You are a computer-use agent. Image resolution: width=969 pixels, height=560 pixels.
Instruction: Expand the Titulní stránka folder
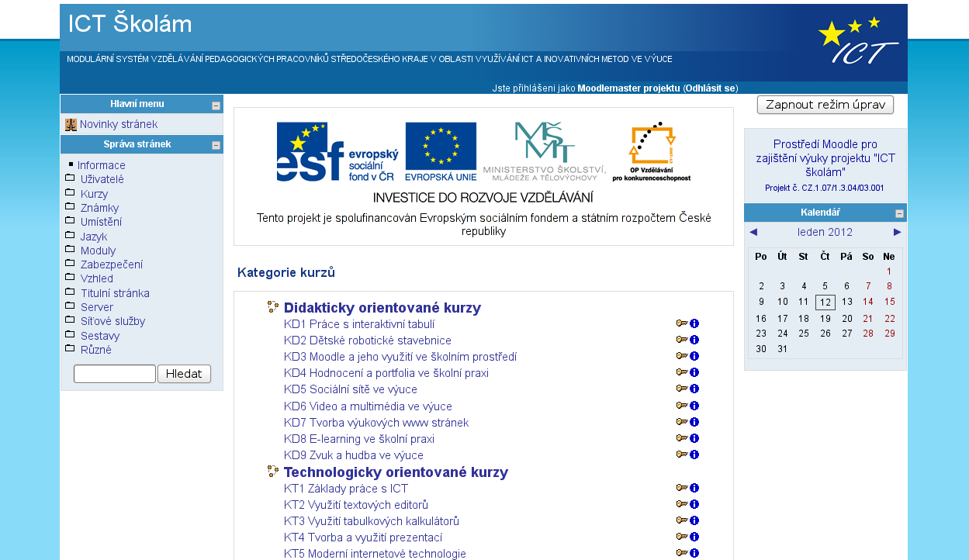[x=70, y=292]
